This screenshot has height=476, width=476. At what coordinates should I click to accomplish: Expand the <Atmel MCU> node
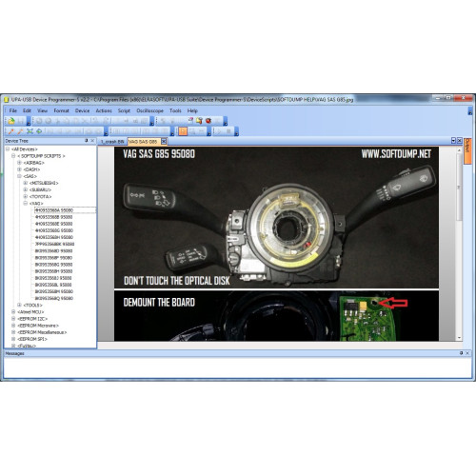pos(13,312)
